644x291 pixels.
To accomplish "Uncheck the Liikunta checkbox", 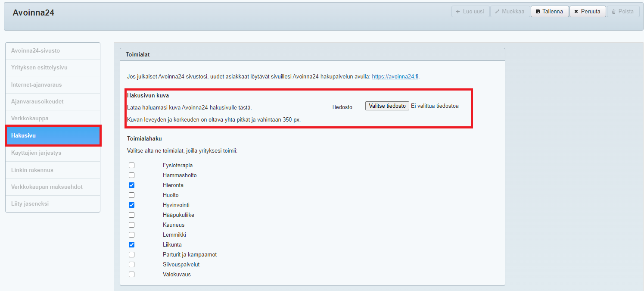I will pyautogui.click(x=132, y=245).
